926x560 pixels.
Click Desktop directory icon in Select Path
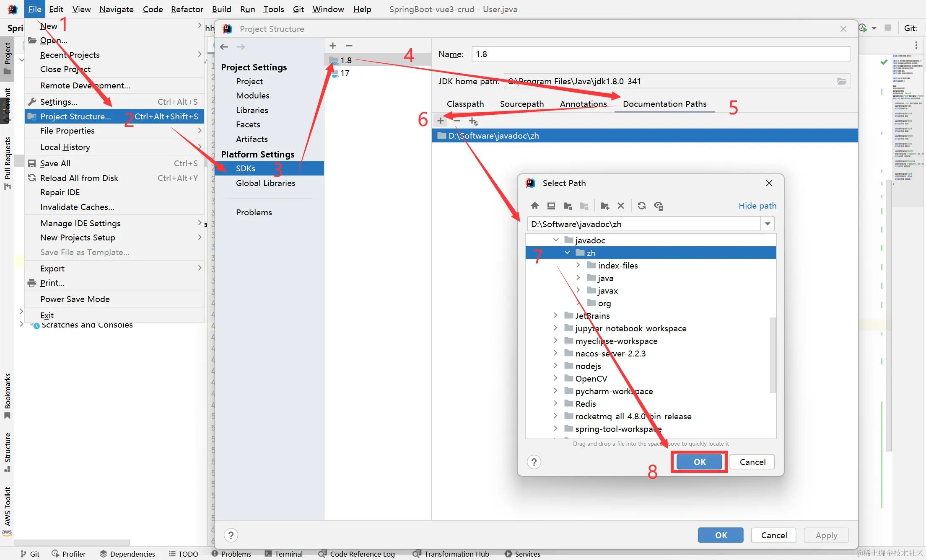[551, 206]
